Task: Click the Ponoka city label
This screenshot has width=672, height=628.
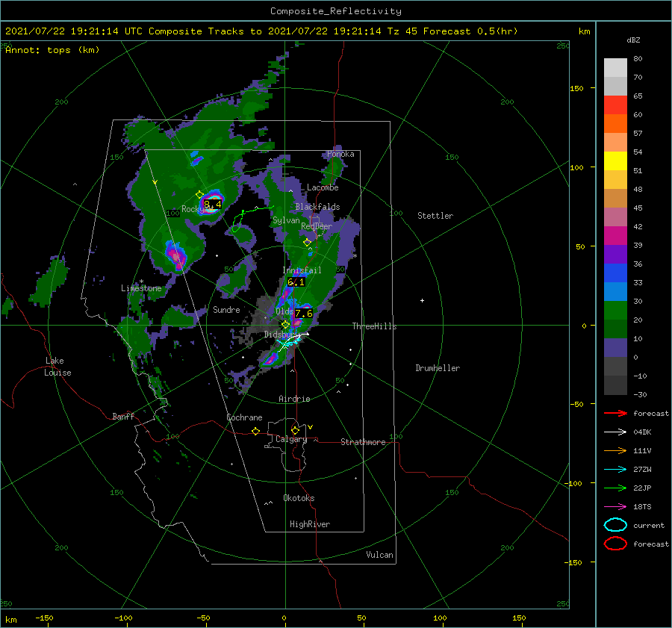Action: [x=340, y=154]
